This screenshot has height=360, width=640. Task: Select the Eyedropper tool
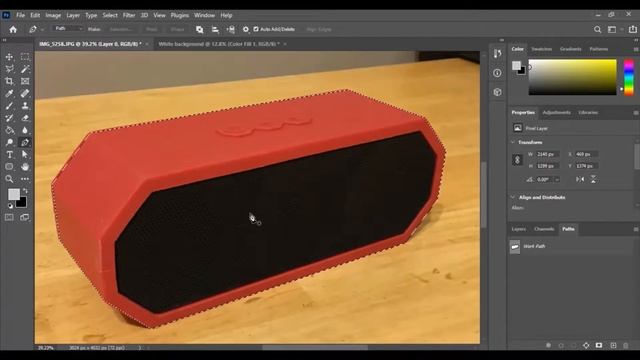pos(9,93)
